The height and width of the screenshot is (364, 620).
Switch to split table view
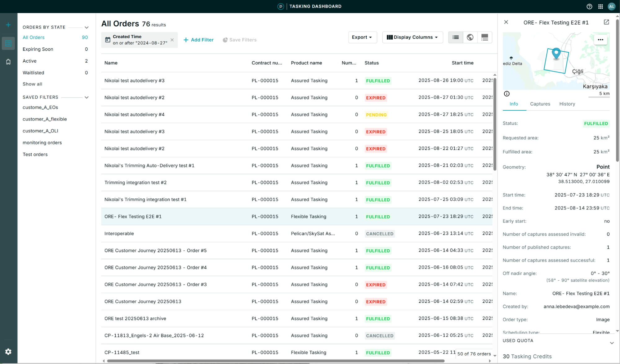(484, 37)
